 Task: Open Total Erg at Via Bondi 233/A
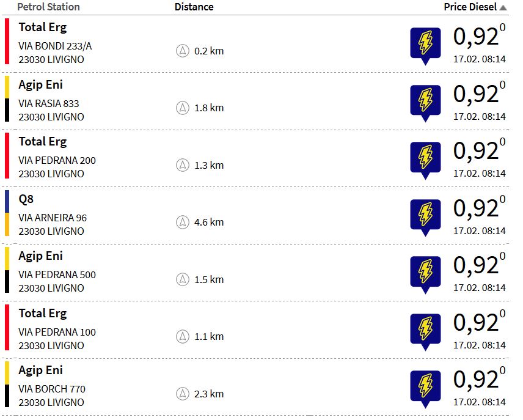[x=42, y=28]
